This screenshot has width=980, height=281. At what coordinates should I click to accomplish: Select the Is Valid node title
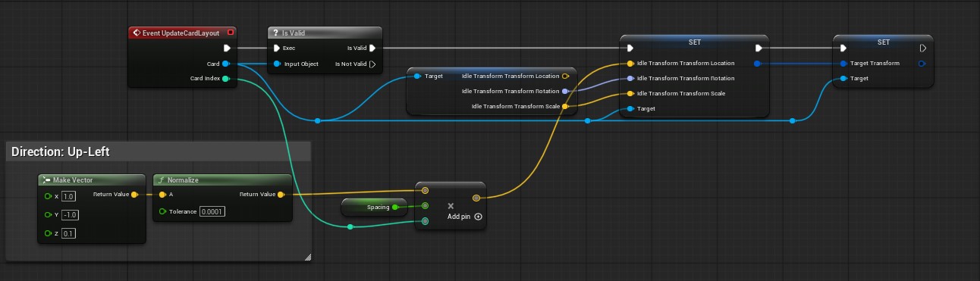click(293, 33)
